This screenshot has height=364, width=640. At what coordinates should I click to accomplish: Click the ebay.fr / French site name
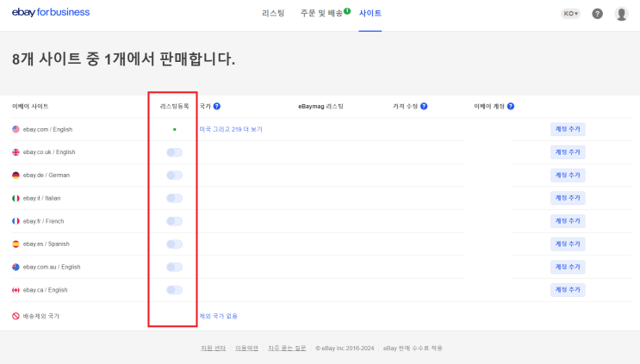(43, 221)
